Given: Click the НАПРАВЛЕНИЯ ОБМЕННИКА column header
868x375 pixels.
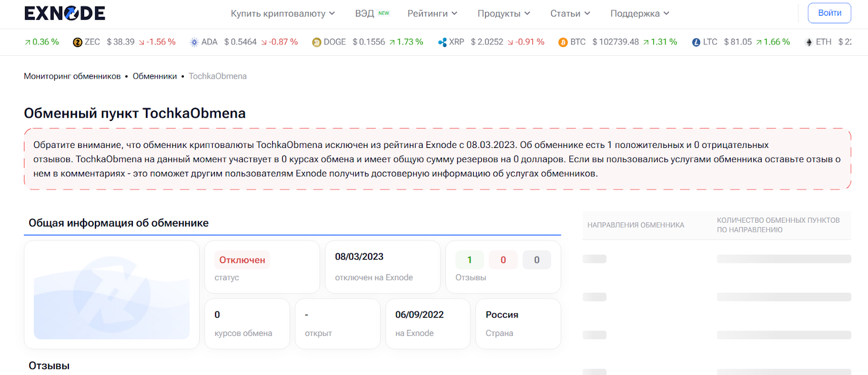Looking at the screenshot, I should pos(636,225).
